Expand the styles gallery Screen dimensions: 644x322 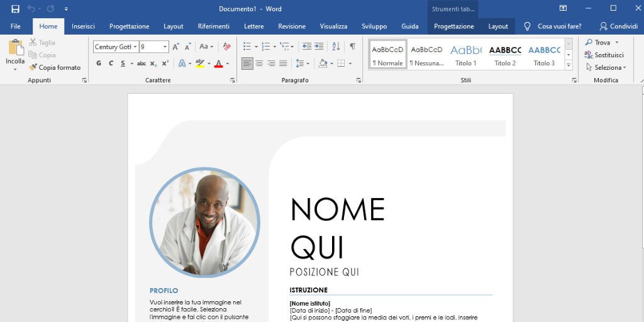(569, 65)
